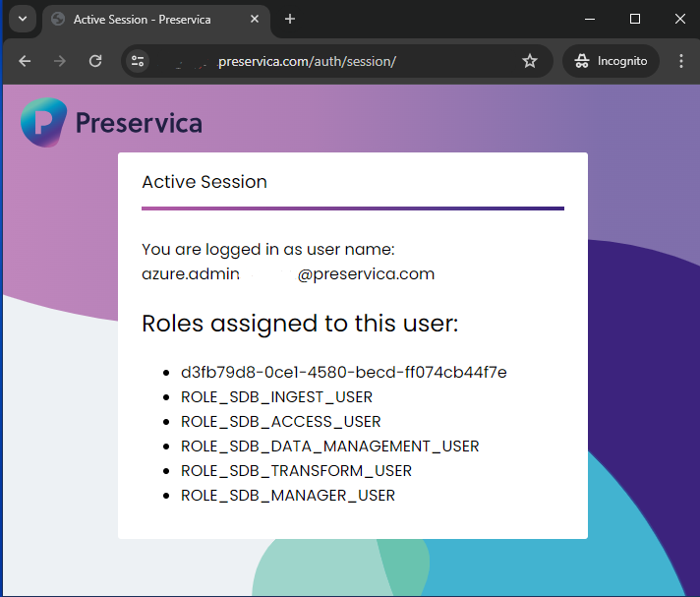Maximize the browser window
The width and height of the screenshot is (700, 597).
[635, 19]
